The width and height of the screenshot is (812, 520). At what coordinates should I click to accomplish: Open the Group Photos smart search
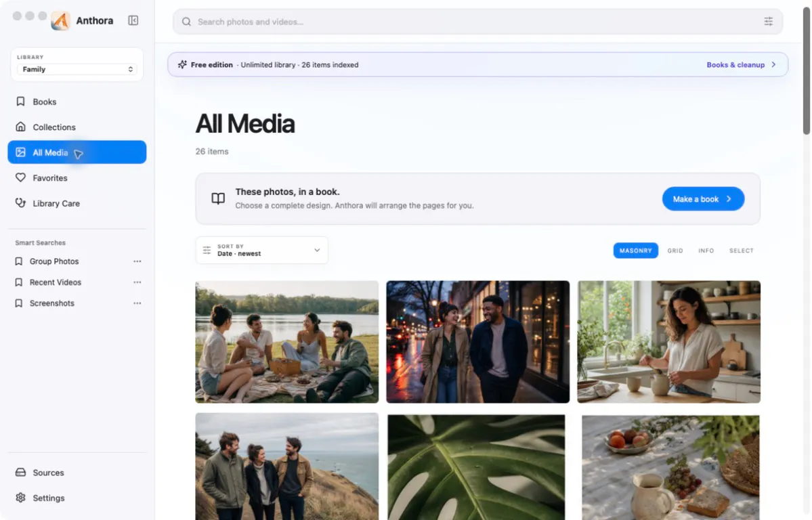(x=54, y=261)
